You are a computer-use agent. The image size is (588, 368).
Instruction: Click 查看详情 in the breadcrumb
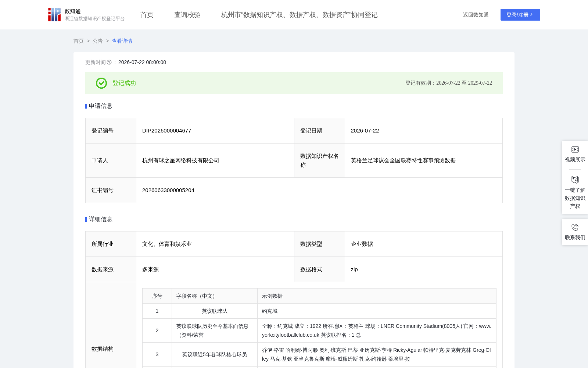pos(122,41)
